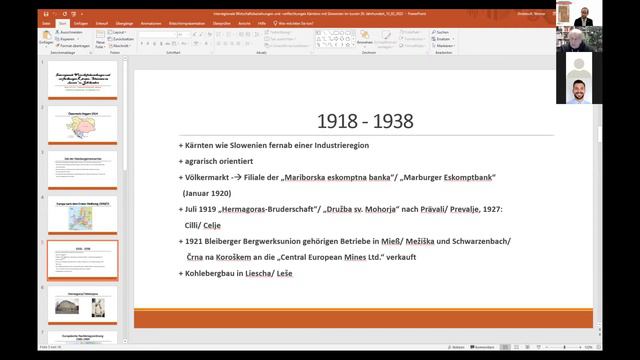Click bullet 'Kohlebergbau in Liescha/ Leše'
Screen dimensions: 640x360
tap(236, 273)
